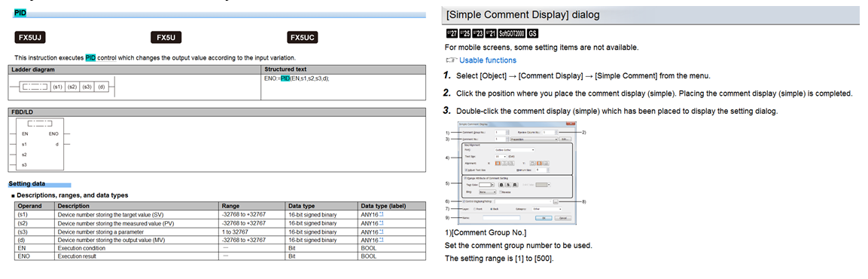Follow the *1 footnote link in the (s1) row
This screenshot has height=279, width=868.
click(x=382, y=214)
